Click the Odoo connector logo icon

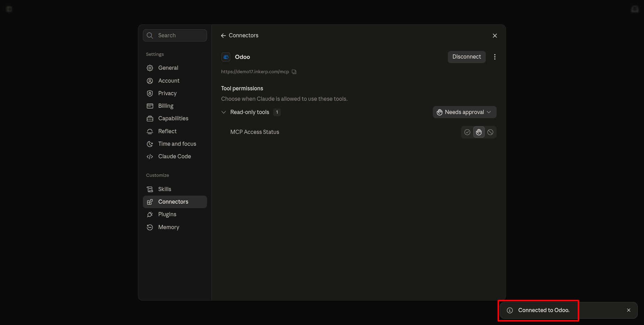(x=226, y=57)
